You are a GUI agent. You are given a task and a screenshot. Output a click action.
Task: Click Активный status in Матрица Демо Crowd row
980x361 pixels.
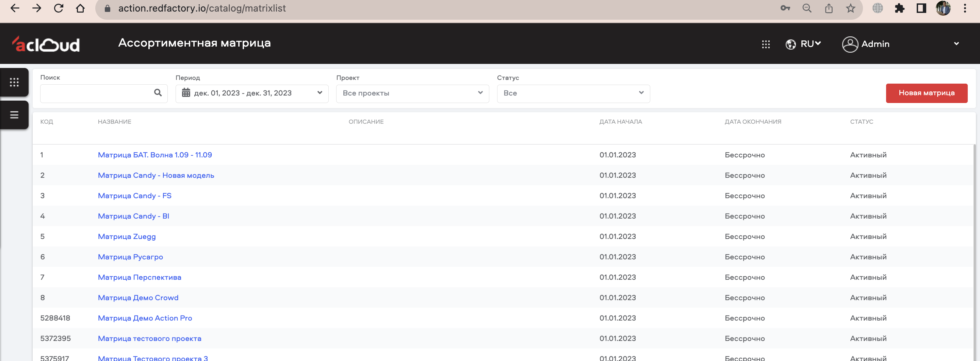click(868, 298)
